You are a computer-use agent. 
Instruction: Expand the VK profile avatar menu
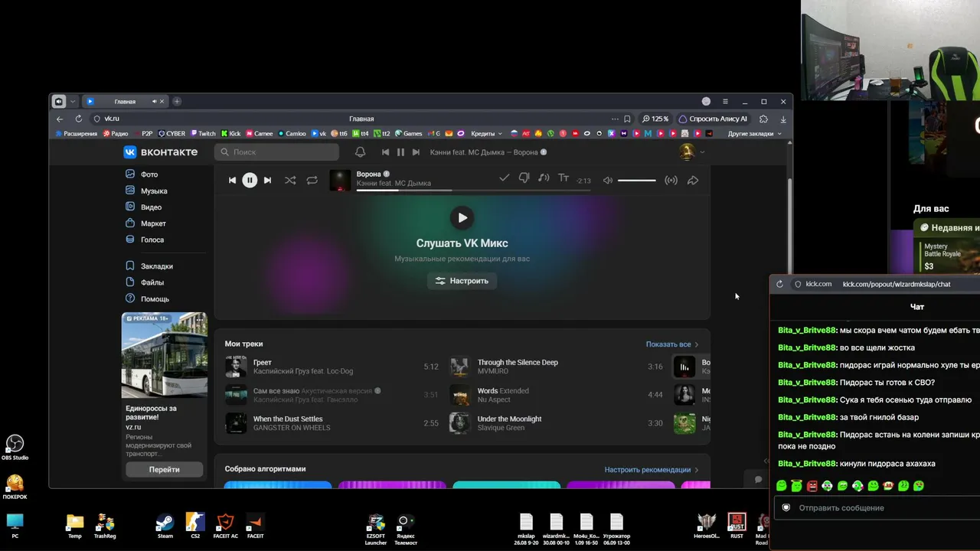tap(691, 152)
